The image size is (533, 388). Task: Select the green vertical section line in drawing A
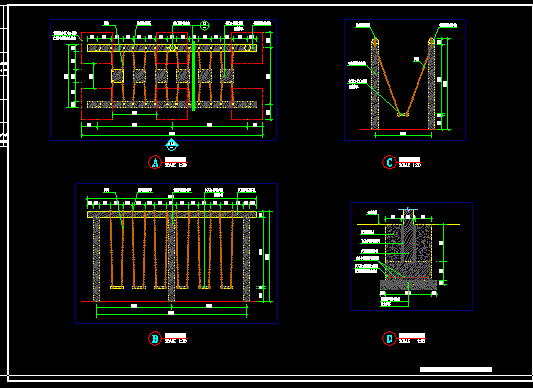point(193,75)
